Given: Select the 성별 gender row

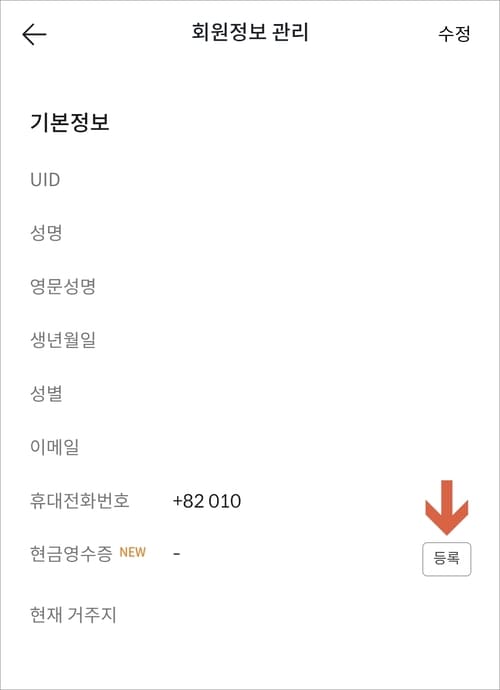Looking at the screenshot, I should coord(250,393).
